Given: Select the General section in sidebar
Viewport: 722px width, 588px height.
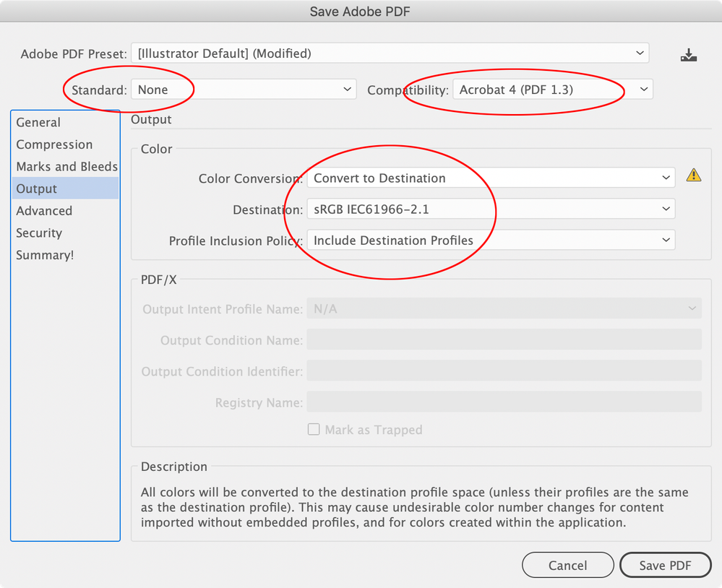Looking at the screenshot, I should tap(65, 122).
